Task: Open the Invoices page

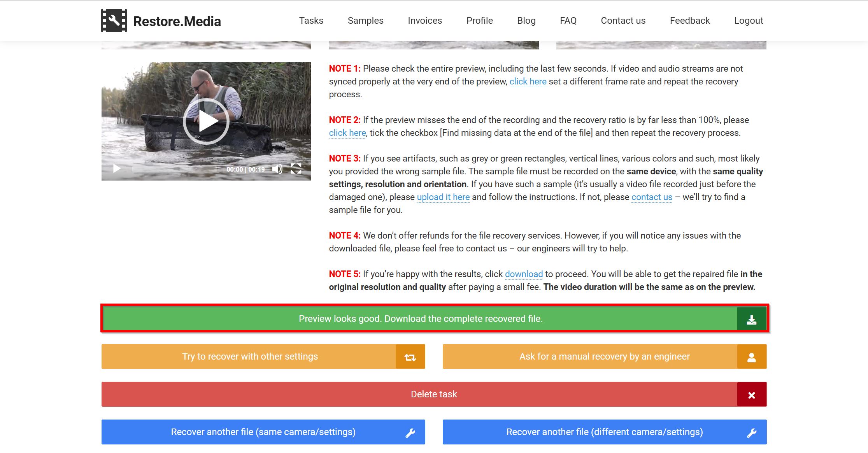Action: click(425, 21)
